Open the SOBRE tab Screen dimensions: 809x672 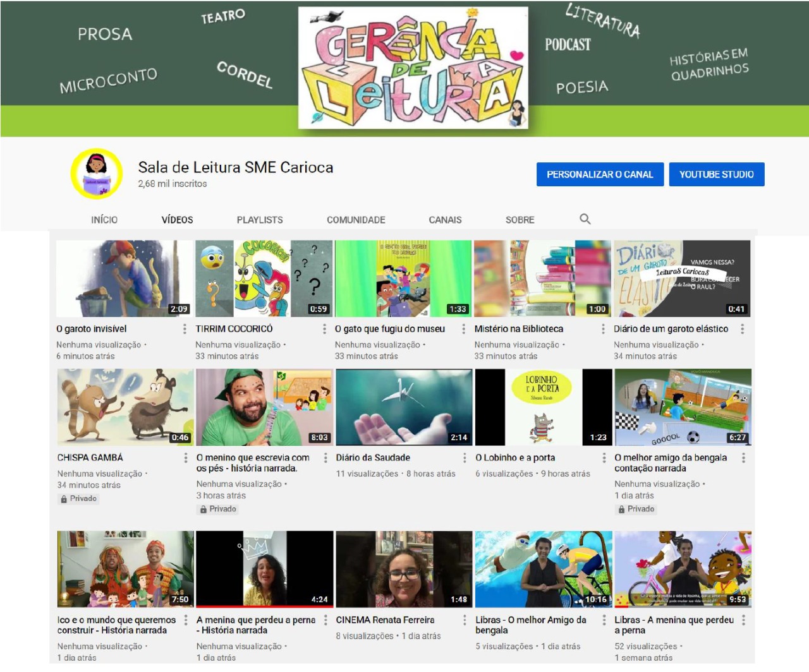(520, 220)
